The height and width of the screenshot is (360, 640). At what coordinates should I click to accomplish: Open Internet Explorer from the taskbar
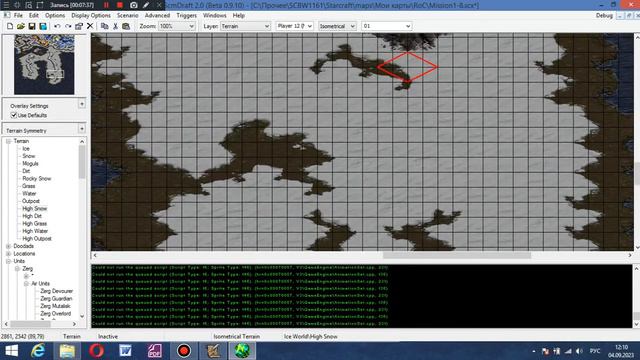click(x=38, y=351)
